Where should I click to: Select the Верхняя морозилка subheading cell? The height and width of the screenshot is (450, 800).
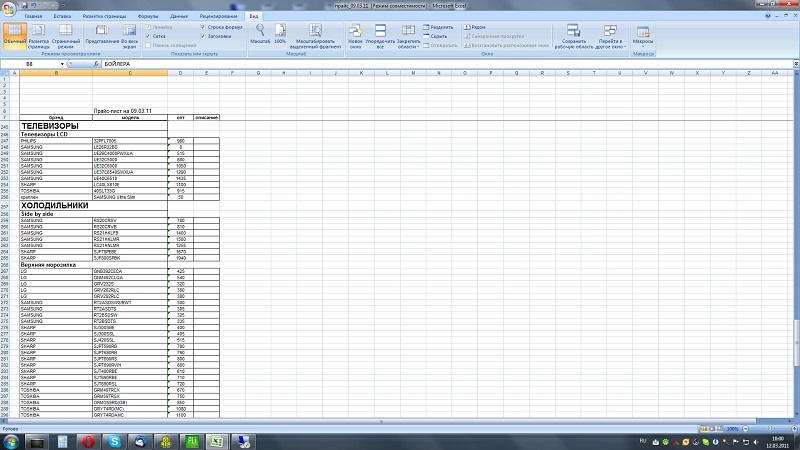click(93, 265)
